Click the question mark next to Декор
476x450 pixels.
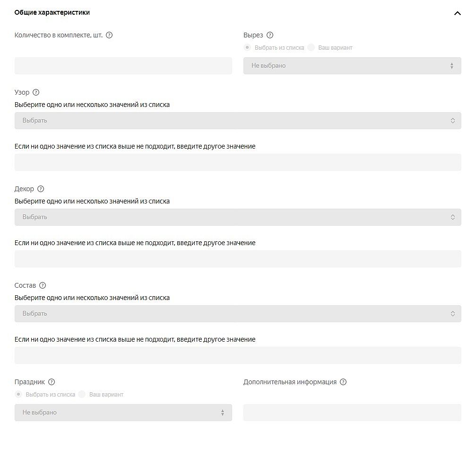click(x=41, y=189)
